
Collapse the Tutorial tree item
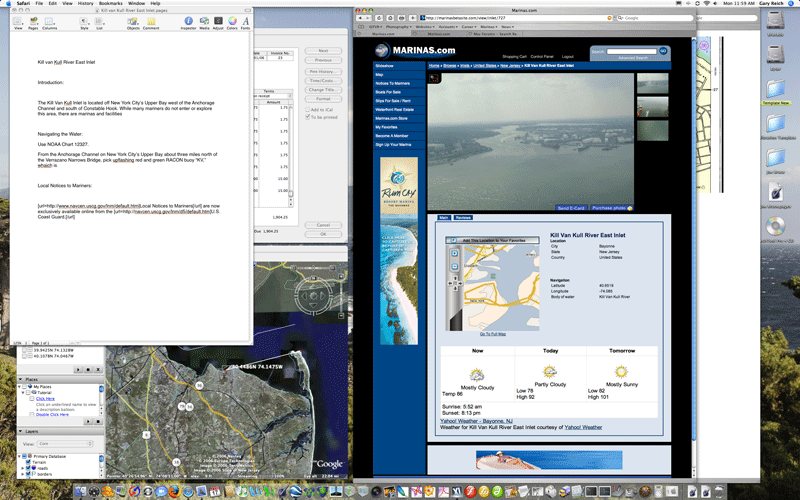(x=23, y=393)
